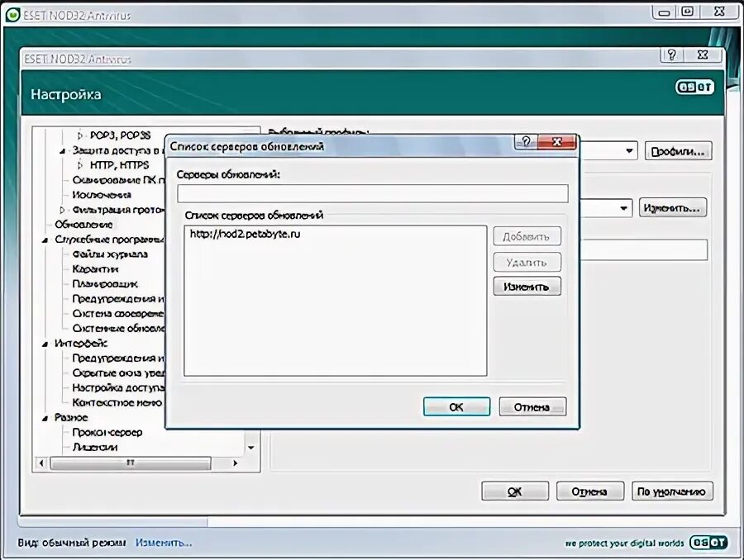Image resolution: width=744 pixels, height=560 pixels.
Task: Click the ESET logo in the Настройка header
Action: point(694,88)
